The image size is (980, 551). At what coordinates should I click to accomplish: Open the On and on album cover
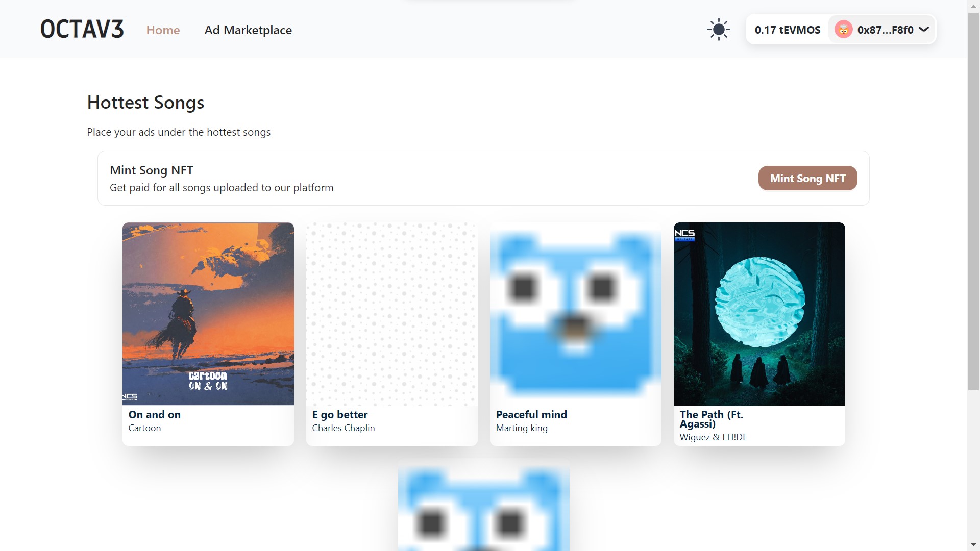208,314
